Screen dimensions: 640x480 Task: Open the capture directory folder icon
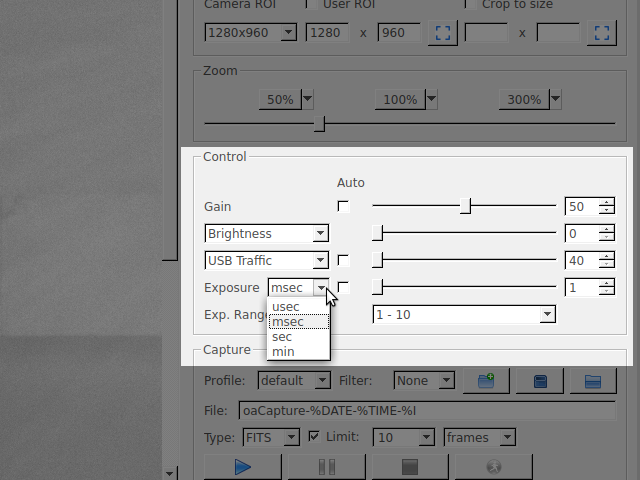pyautogui.click(x=593, y=381)
